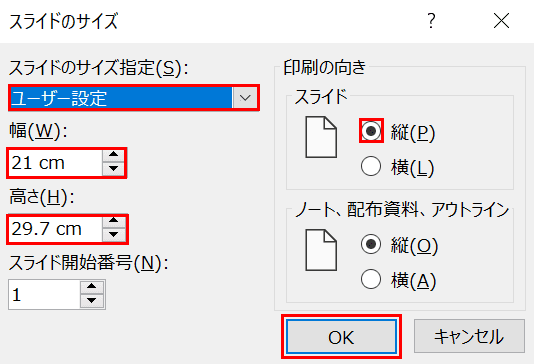
Task: Decrease width with down arrow
Action: [x=113, y=169]
